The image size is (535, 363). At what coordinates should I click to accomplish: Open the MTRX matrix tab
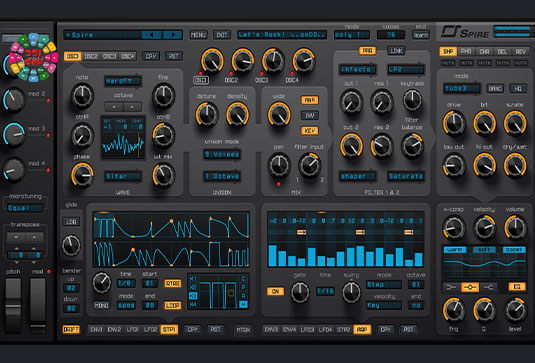(243, 330)
